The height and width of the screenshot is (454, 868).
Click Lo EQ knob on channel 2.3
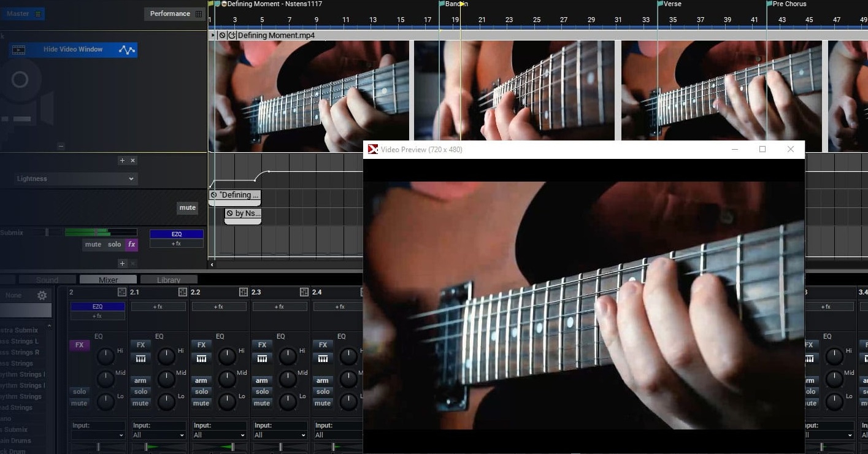(x=288, y=402)
